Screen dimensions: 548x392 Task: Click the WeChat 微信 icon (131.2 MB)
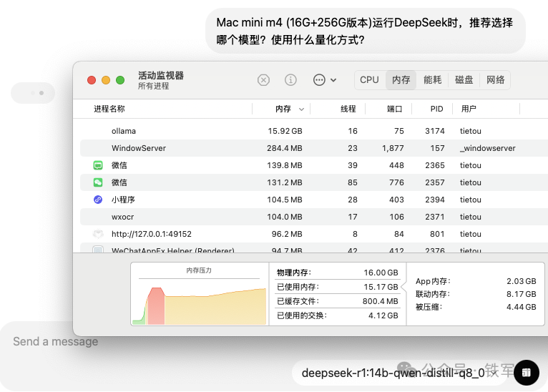(x=98, y=182)
